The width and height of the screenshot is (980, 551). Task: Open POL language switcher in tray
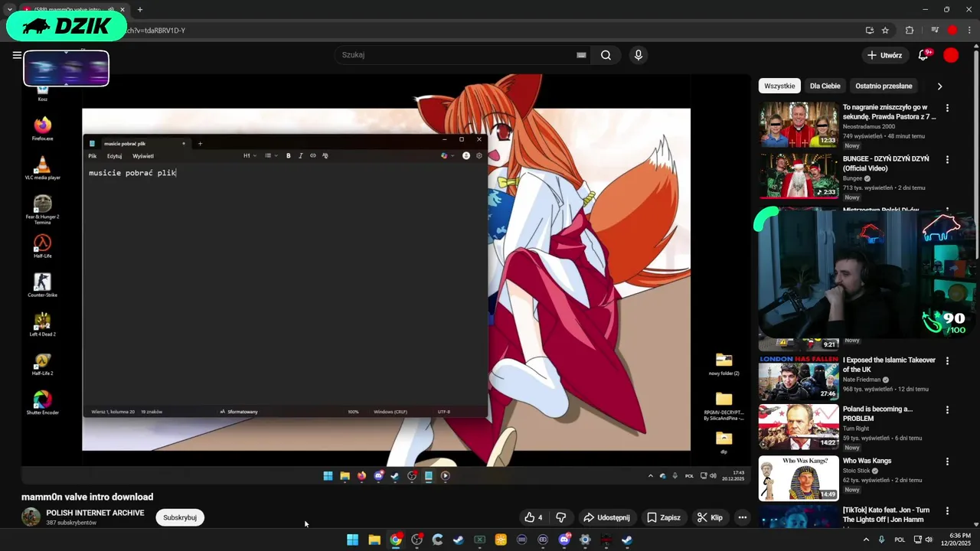click(x=900, y=540)
